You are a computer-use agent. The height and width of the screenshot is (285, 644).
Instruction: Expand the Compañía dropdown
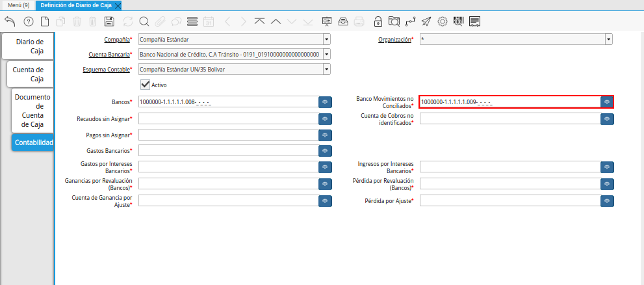[326, 40]
